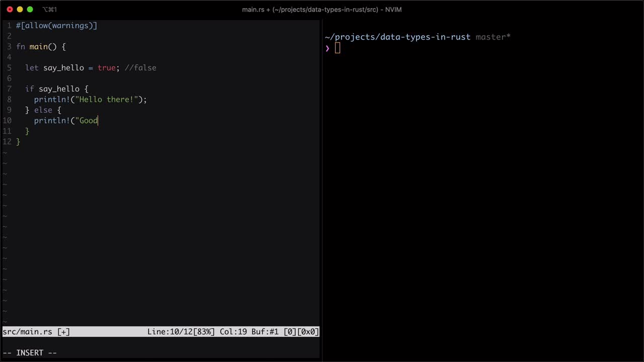Click the Col:19 status indicator
Screen dimensions: 644x362
(233, 332)
